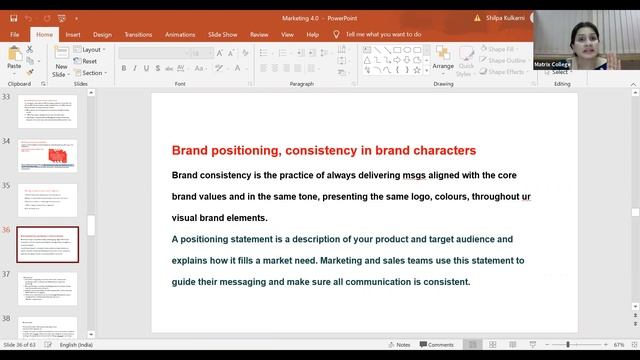Click the Reset button in Slides group
Viewport: 640px width, 360px height.
tap(85, 61)
